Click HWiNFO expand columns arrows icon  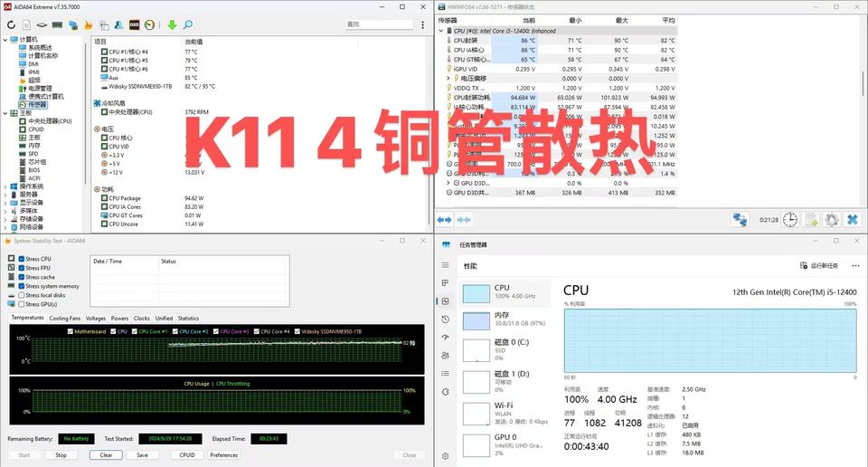[444, 220]
